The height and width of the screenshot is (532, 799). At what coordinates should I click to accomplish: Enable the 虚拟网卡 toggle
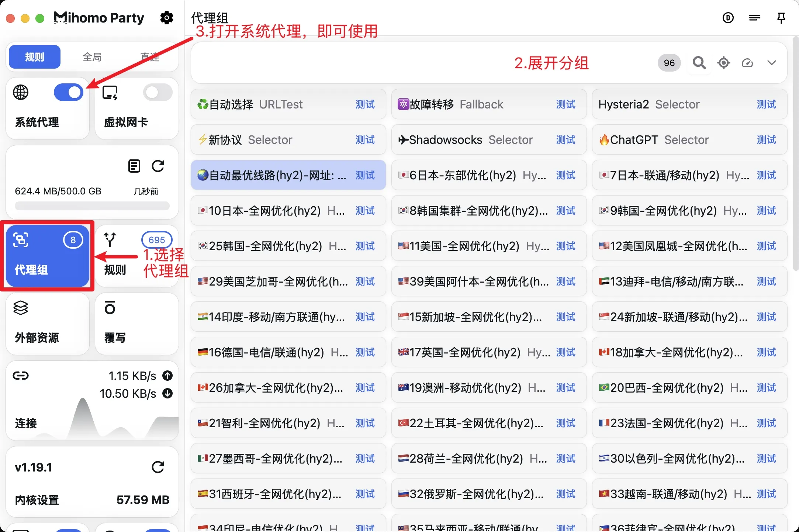[157, 92]
